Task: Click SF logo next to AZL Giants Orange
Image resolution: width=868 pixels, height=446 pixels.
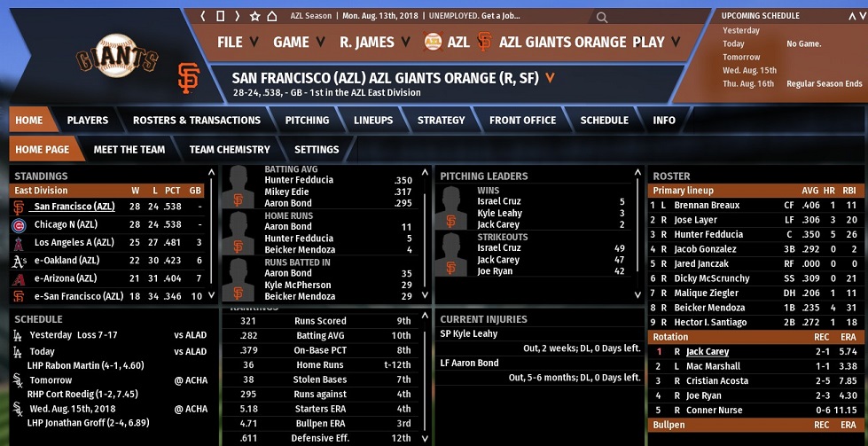Action: (x=484, y=42)
